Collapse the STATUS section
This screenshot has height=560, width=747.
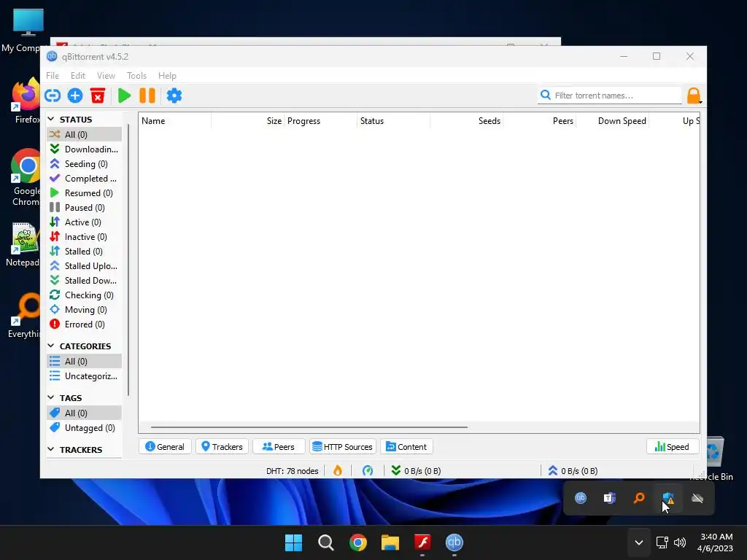[x=51, y=119]
